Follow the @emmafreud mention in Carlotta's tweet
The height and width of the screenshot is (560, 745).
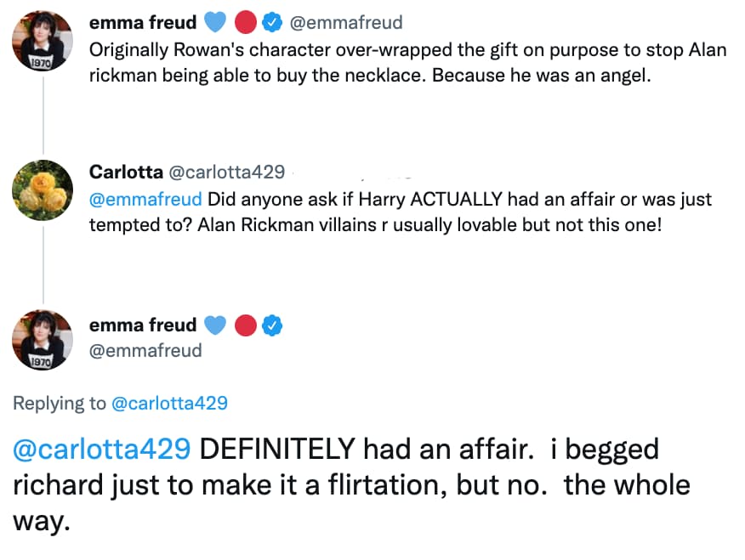(x=145, y=200)
